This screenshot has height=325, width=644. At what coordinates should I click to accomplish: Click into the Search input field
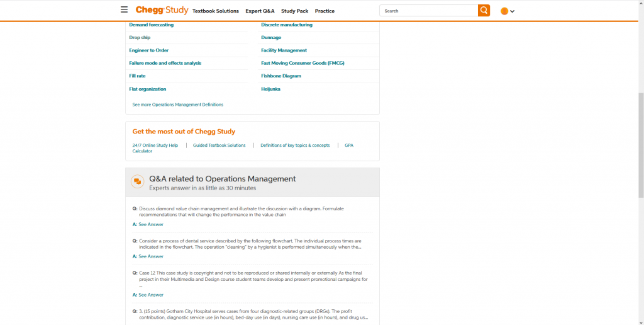click(x=429, y=11)
